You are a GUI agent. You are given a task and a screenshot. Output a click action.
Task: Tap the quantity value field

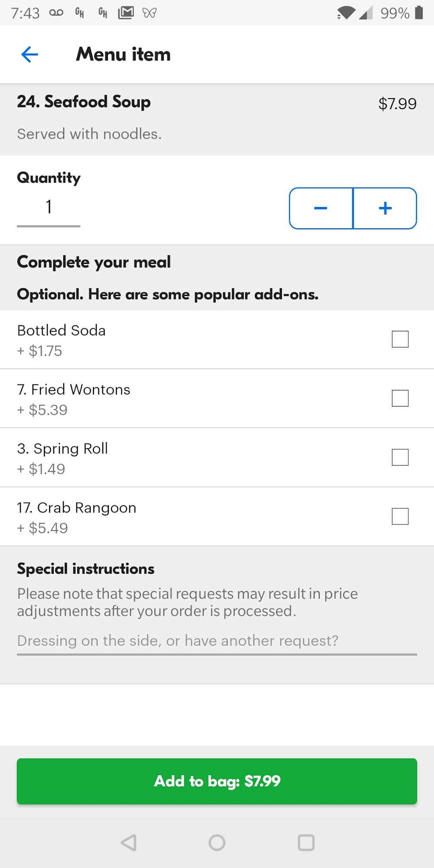(x=49, y=208)
